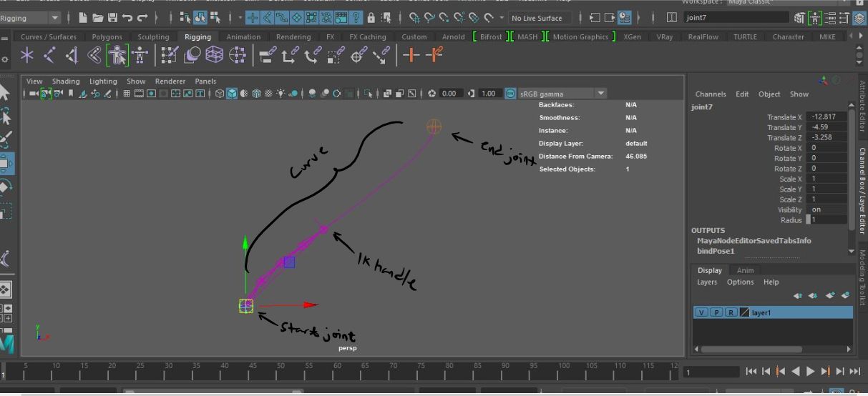Image resolution: width=868 pixels, height=396 pixels.
Task: Click the Redo arrow icon
Action: click(x=142, y=18)
